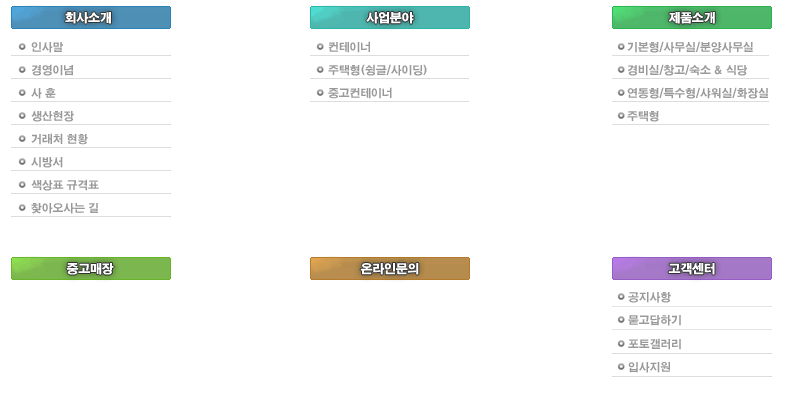Viewport: 785px width, 412px height.
Task: Select the 제품소개 green header
Action: pyautogui.click(x=691, y=18)
